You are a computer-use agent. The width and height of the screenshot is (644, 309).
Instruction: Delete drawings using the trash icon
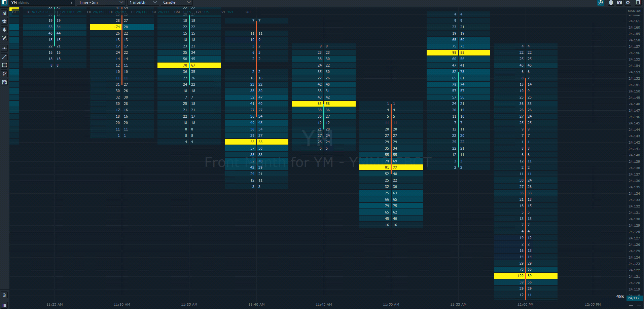(x=4, y=295)
